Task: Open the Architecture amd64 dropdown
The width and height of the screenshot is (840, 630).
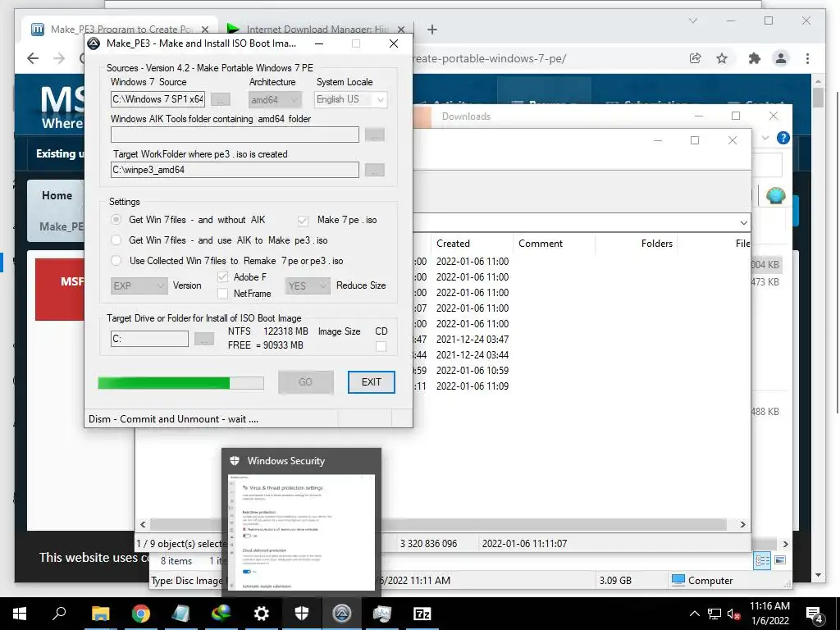Action: (275, 99)
